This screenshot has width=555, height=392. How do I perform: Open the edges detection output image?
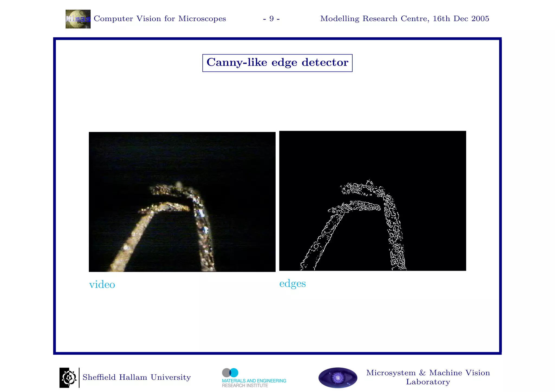pos(373,201)
